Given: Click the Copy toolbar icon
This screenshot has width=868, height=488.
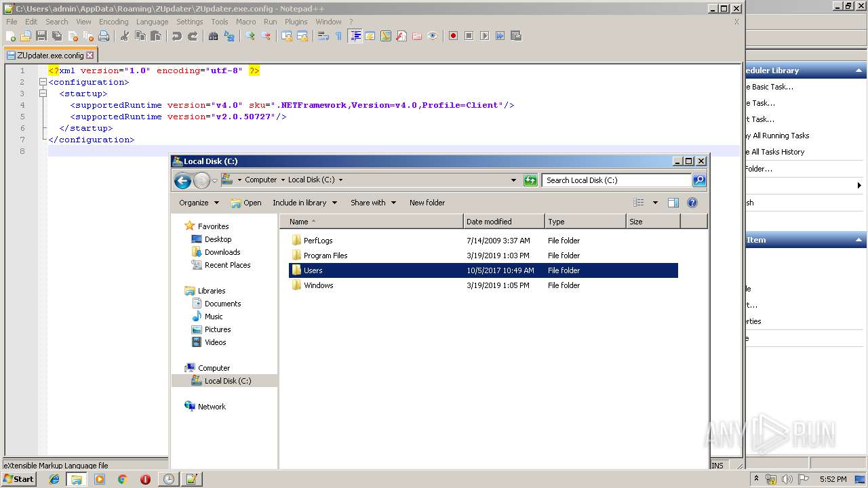Looking at the screenshot, I should point(140,36).
